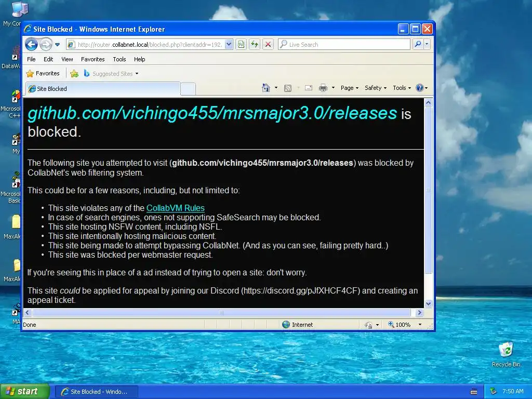Open the Tools command bar menu
The width and height of the screenshot is (532, 399).
pyautogui.click(x=402, y=88)
